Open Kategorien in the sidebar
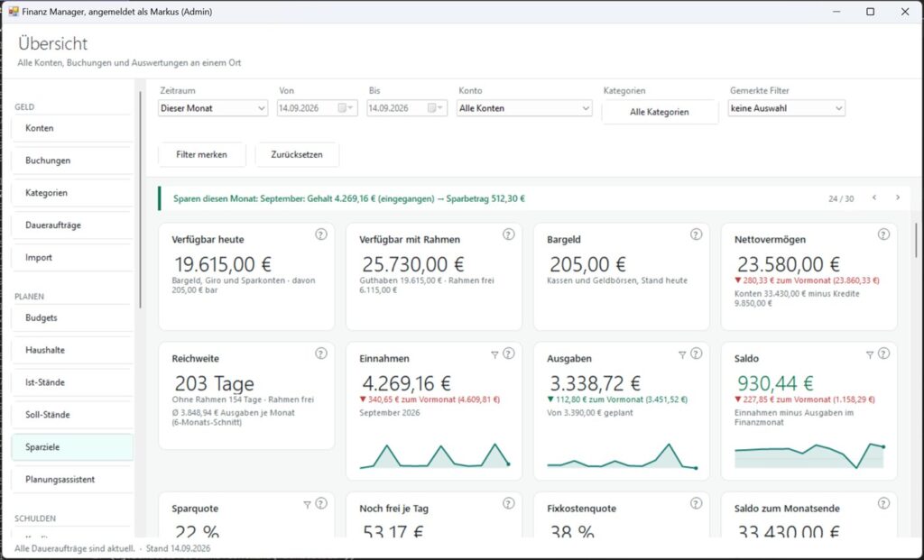924x560 pixels. pos(72,193)
